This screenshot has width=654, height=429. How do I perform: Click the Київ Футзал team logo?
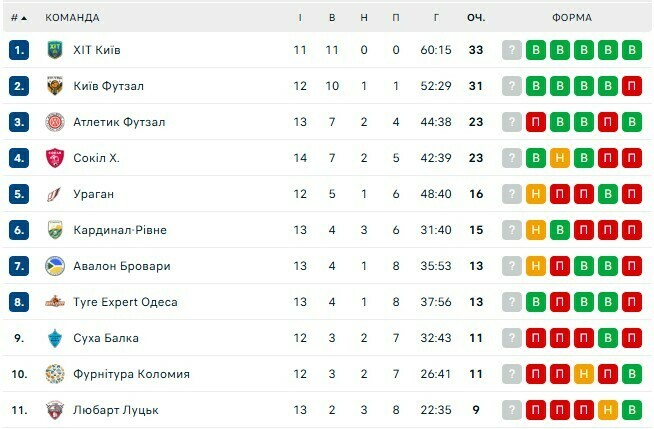point(55,86)
